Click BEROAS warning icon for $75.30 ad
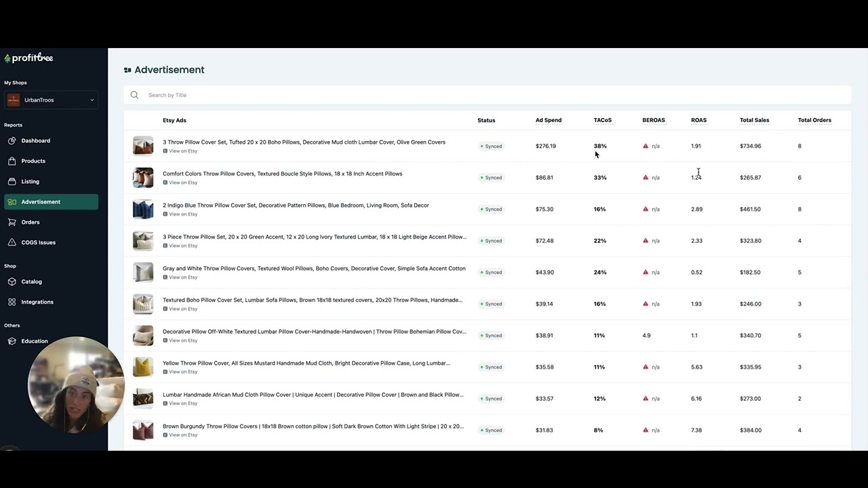 646,209
